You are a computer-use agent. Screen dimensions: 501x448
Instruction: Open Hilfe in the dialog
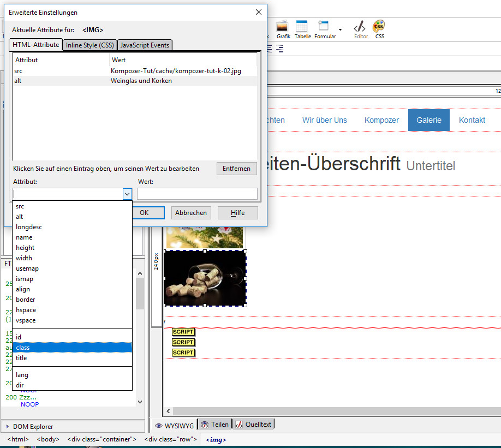click(238, 213)
